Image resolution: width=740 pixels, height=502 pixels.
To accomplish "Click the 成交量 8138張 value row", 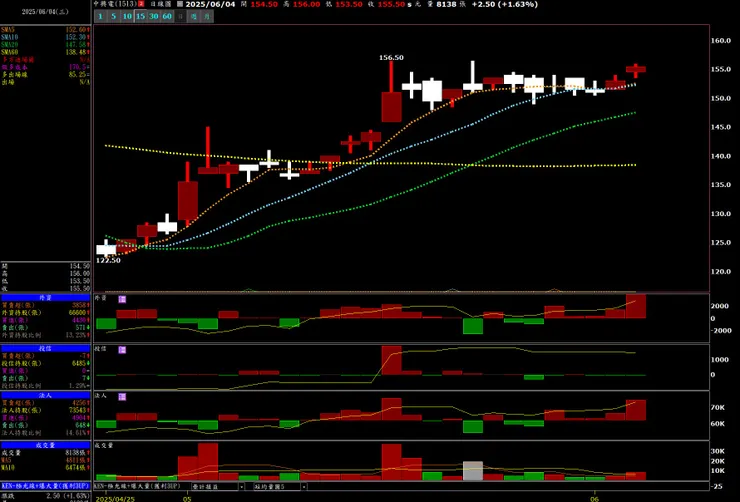I will coord(45,453).
